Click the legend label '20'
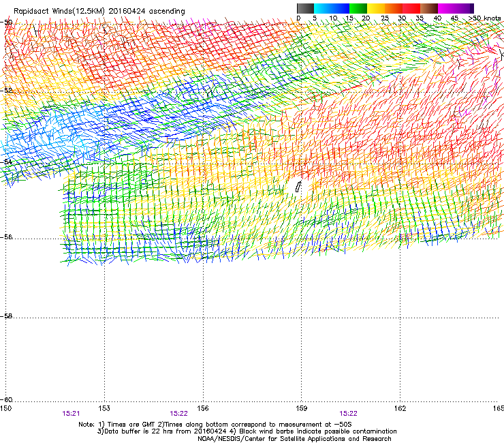Image resolution: width=504 pixels, height=443 pixels. tap(366, 18)
